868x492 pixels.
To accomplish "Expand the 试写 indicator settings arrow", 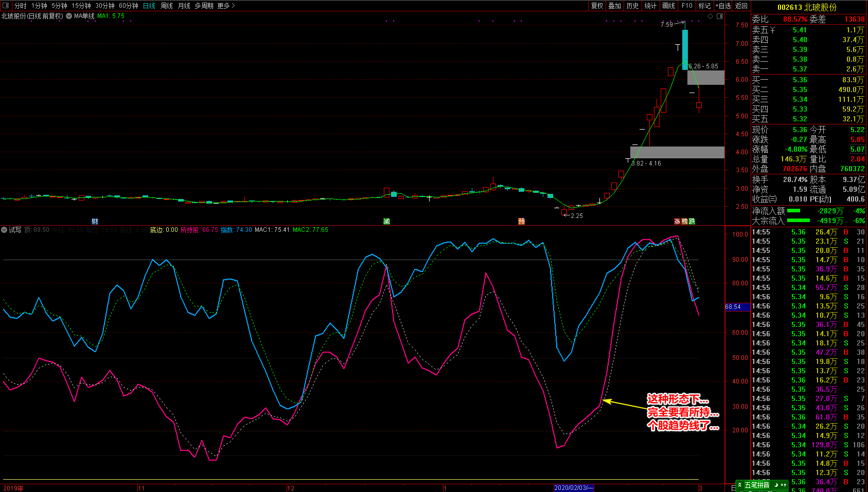I will (4, 230).
